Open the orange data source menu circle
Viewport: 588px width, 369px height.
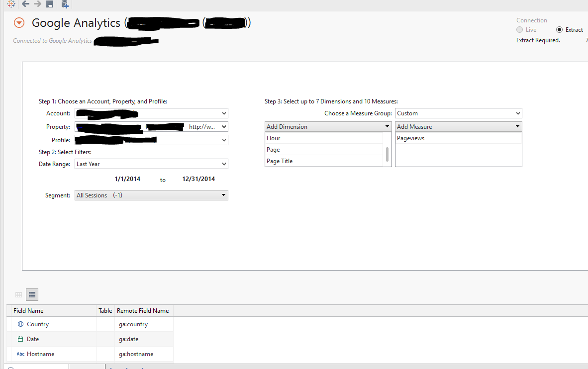19,23
